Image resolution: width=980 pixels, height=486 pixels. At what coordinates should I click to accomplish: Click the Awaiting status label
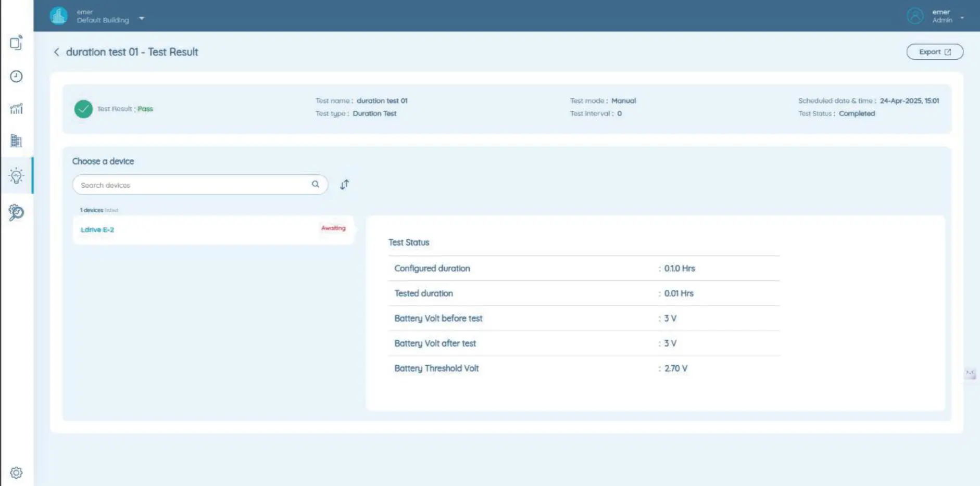click(333, 228)
